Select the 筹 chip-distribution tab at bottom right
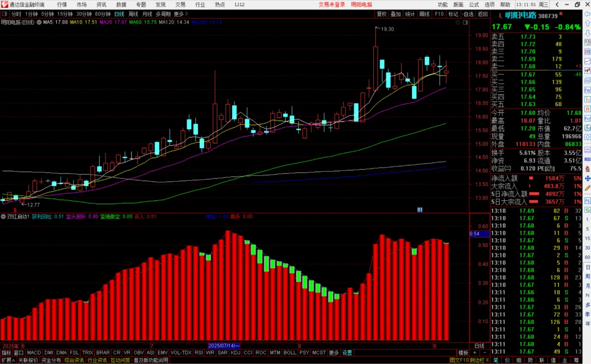 (x=576, y=360)
